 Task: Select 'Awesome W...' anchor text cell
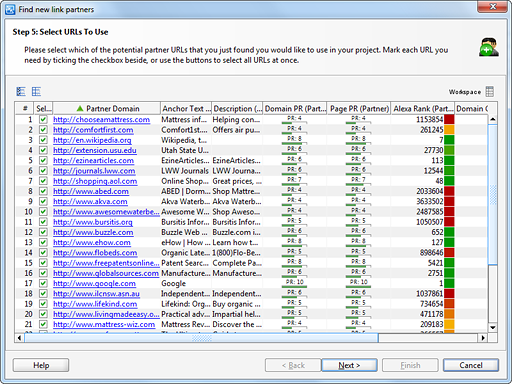tap(185, 212)
